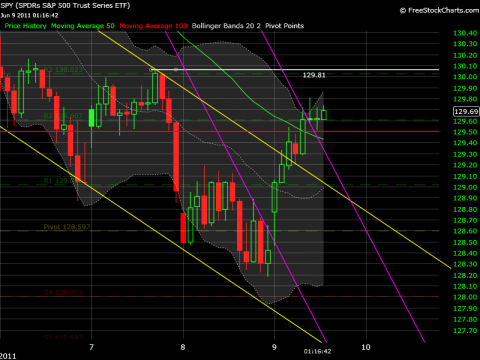Click the 130.00 price axis label
The height and width of the screenshot is (360, 480).
click(465, 77)
